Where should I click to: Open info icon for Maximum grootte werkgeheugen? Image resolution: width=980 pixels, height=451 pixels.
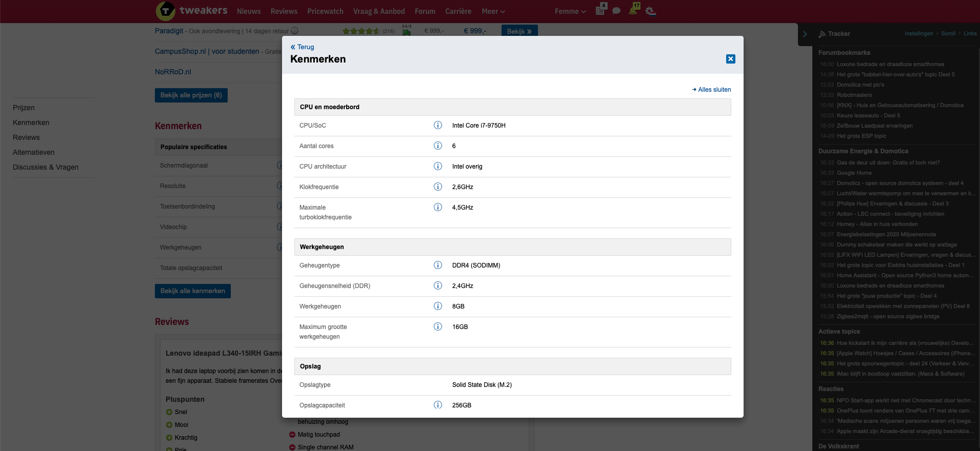[438, 326]
